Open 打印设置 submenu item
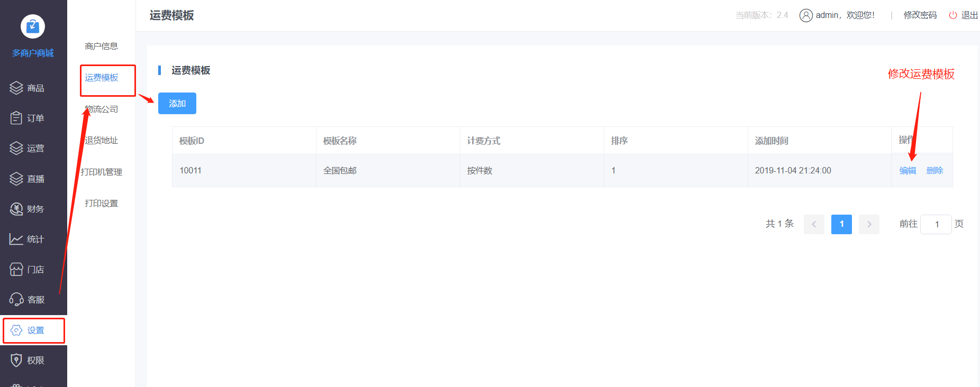Viewport: 980px width, 387px height. (102, 203)
